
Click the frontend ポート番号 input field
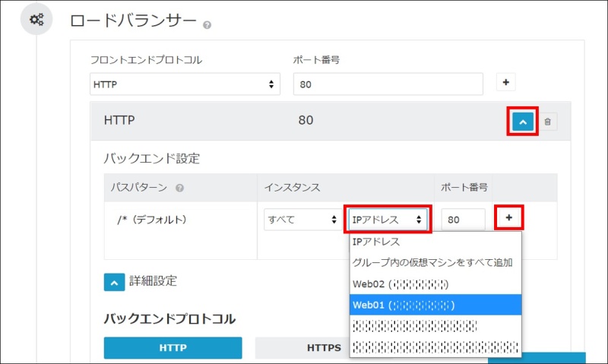tap(388, 84)
